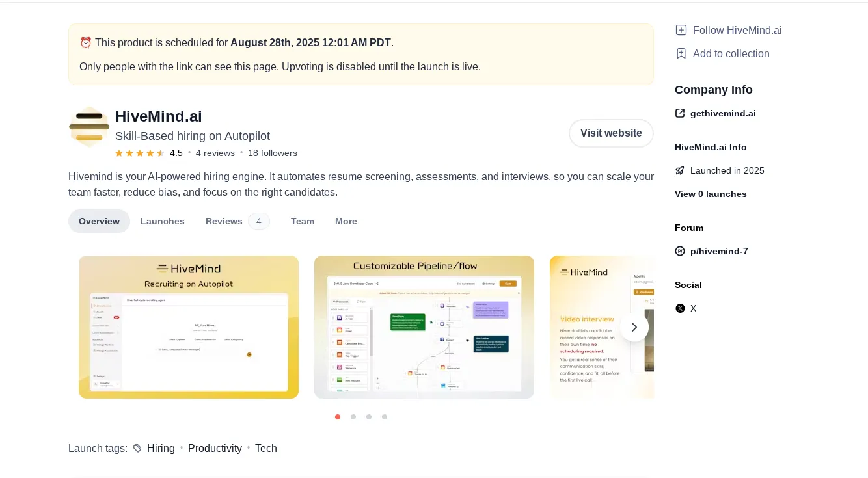Click the 18 followers link

click(273, 153)
